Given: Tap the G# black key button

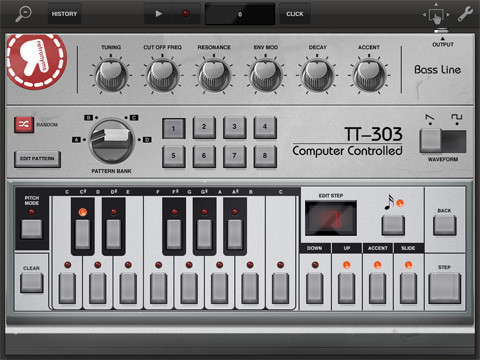Looking at the screenshot, I should [x=204, y=234].
